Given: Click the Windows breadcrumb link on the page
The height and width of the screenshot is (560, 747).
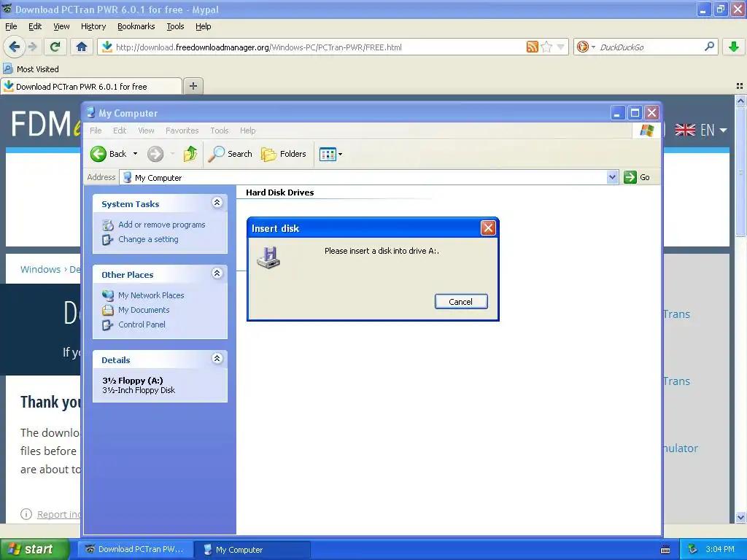Looking at the screenshot, I should point(41,269).
